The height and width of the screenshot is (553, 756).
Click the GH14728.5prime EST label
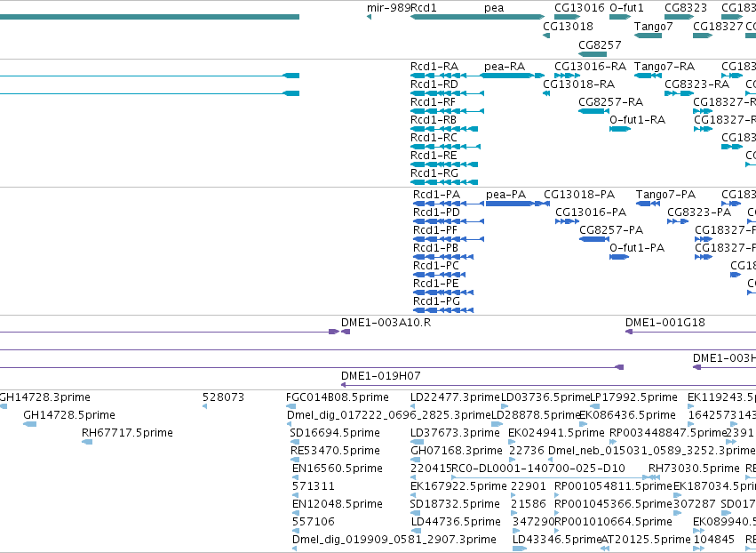pos(69,415)
